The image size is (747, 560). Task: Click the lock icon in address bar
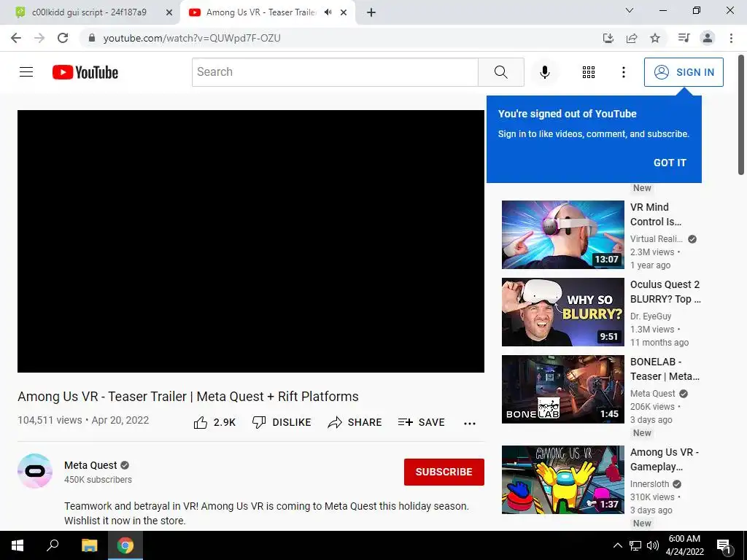(x=92, y=38)
